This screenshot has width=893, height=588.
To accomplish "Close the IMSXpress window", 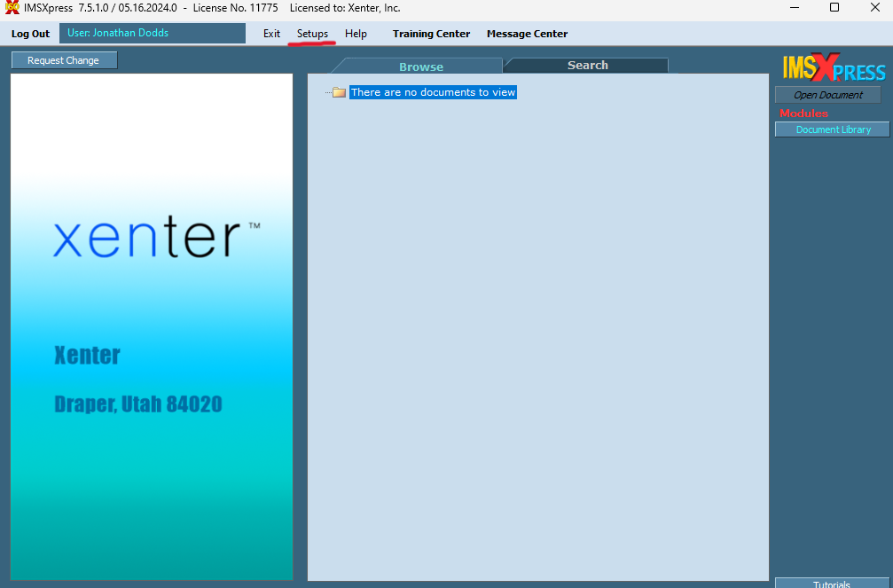I will (x=874, y=8).
